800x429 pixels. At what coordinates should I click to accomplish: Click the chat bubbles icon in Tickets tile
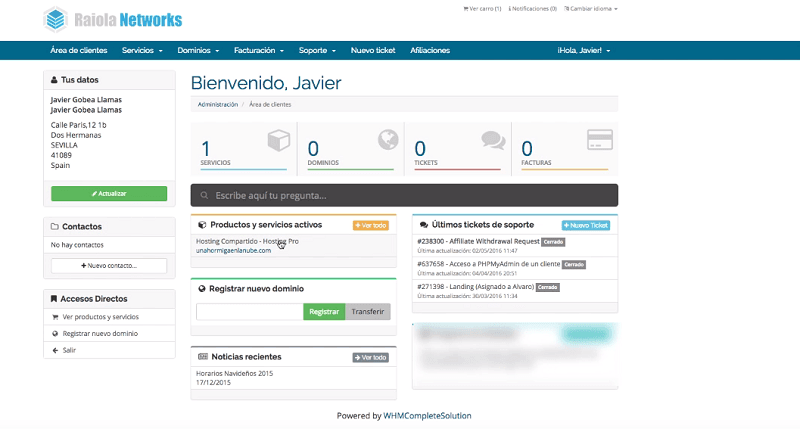coord(493,140)
